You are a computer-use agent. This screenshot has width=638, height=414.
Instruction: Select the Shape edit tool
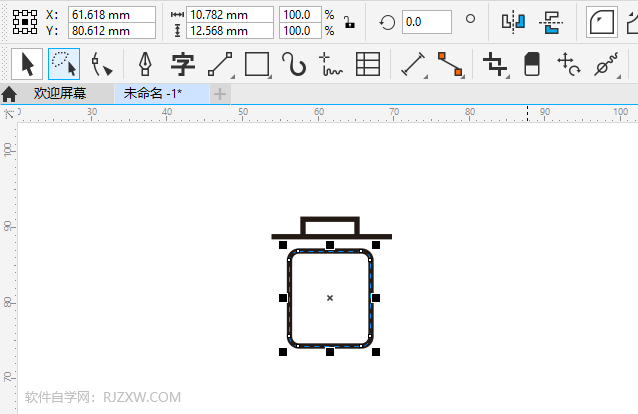coord(101,64)
